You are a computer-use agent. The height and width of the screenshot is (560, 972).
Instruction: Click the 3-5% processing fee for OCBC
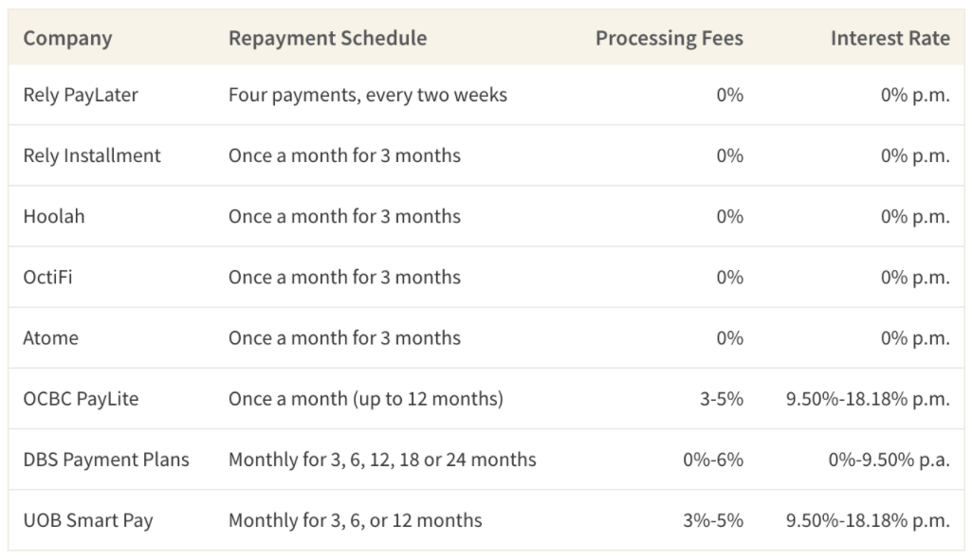pos(722,398)
